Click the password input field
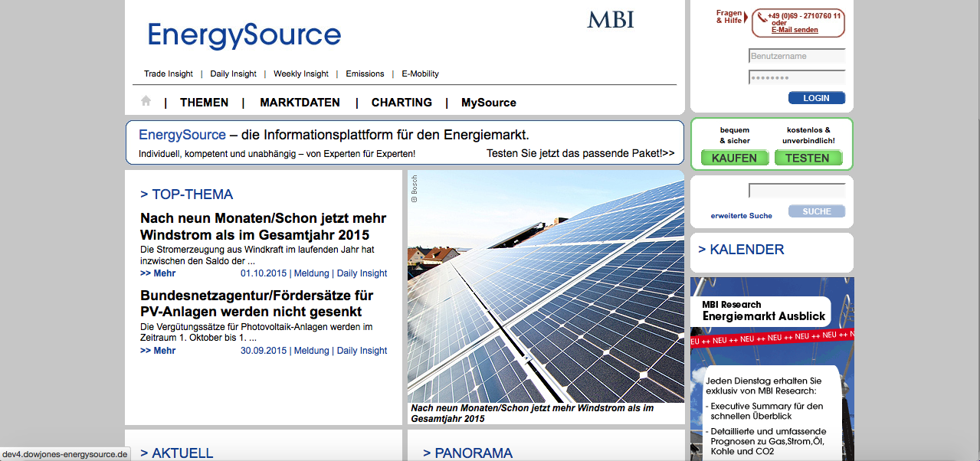 coord(797,77)
